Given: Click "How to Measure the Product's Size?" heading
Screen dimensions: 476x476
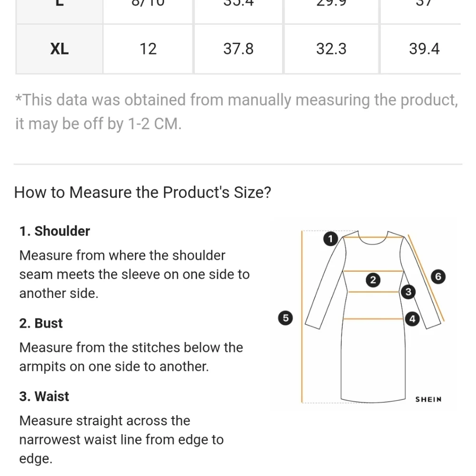Looking at the screenshot, I should [142, 193].
